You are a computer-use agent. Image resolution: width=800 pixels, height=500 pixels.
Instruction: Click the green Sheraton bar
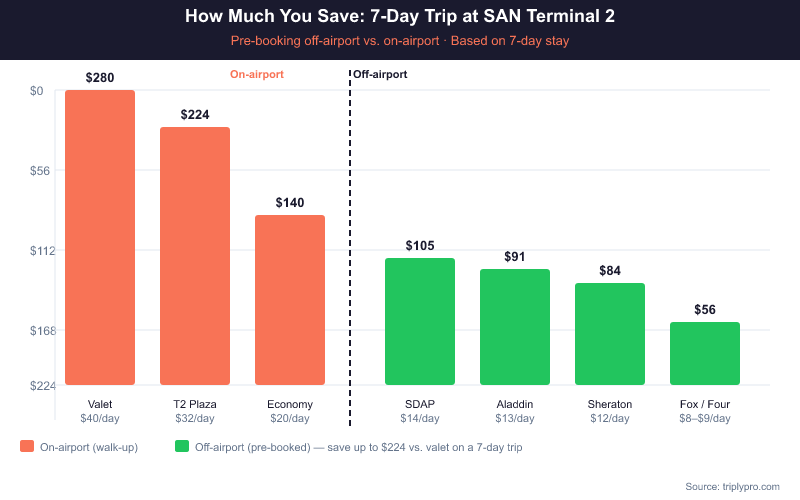[x=610, y=334]
